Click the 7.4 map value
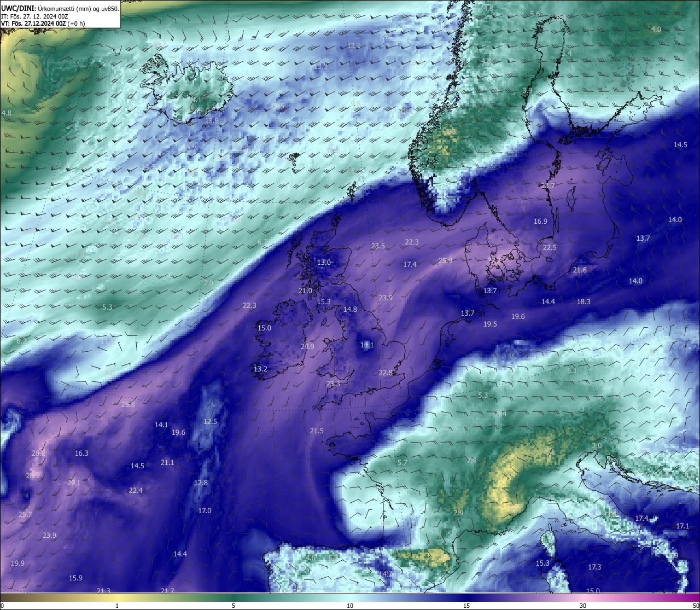This screenshot has height=610, width=700. (x=471, y=460)
